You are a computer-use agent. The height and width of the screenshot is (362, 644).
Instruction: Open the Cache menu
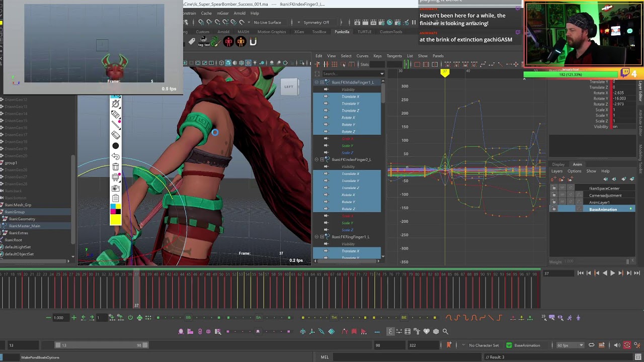tap(206, 13)
